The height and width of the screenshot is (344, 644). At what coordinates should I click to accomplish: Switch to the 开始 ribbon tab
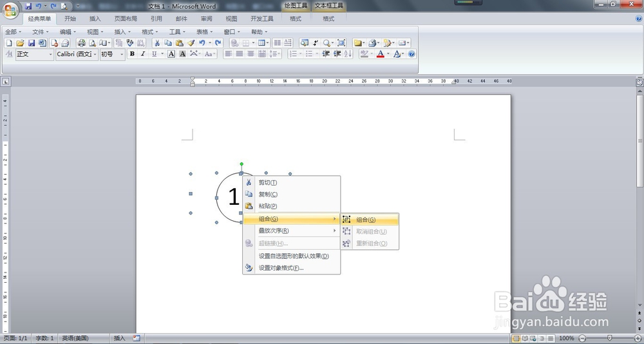70,19
